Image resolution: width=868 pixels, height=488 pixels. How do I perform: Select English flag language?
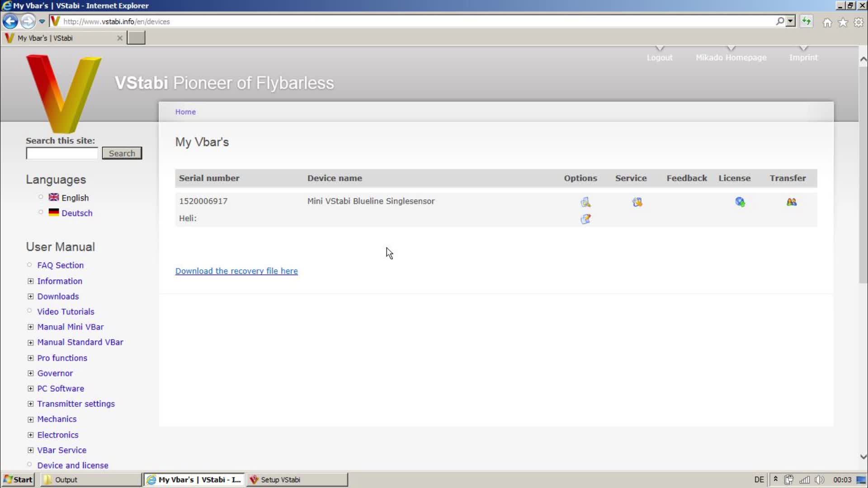54,197
